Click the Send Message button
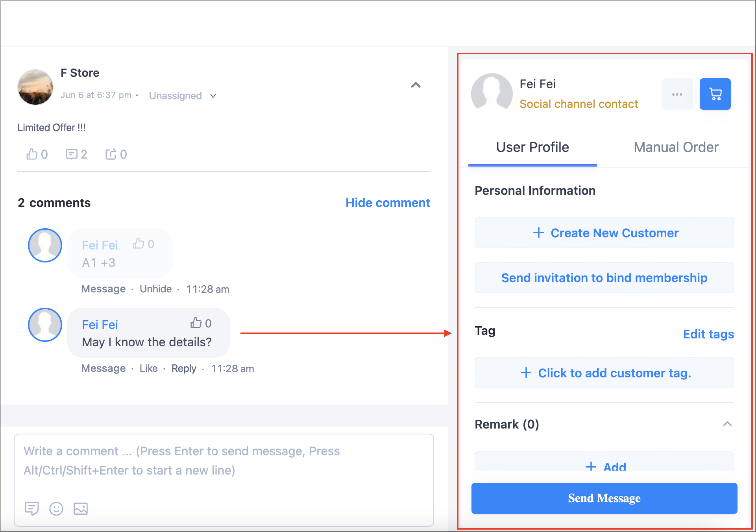This screenshot has height=532, width=756. (604, 498)
